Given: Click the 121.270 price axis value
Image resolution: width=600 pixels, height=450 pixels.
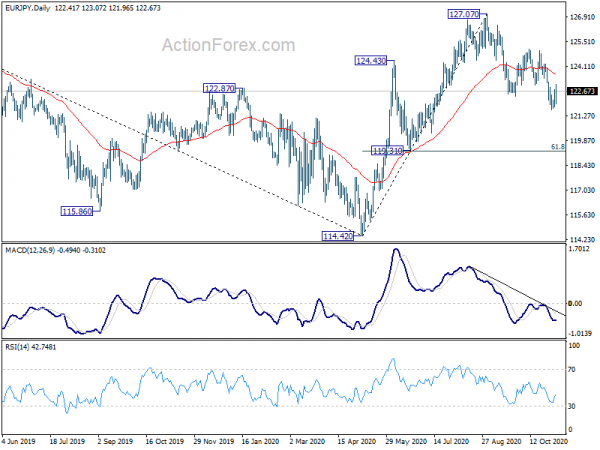Looking at the screenshot, I should 582,116.
